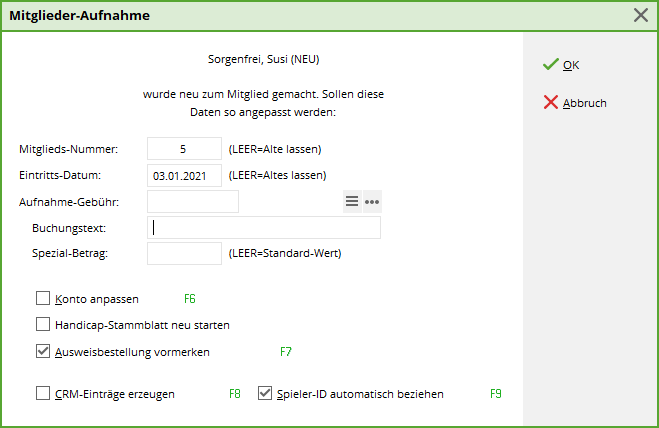Uncheck Ausweisbestellung vormerken
This screenshot has width=659, height=428.
(x=43, y=351)
